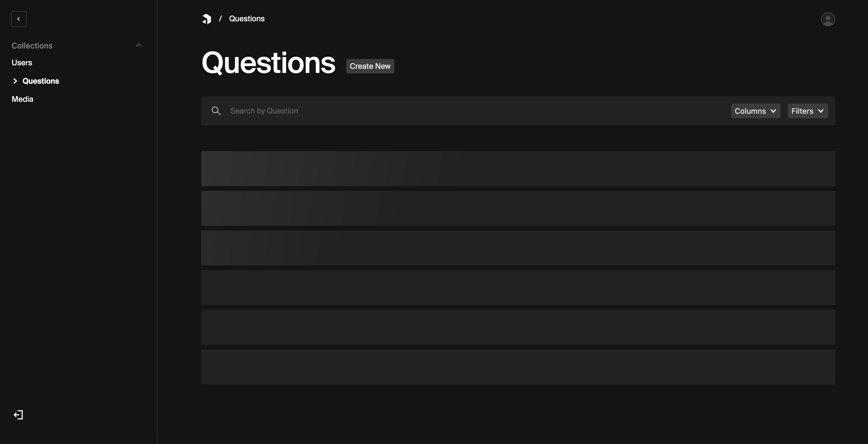Open the Payload logo home link
This screenshot has width=868, height=444.
(x=206, y=19)
